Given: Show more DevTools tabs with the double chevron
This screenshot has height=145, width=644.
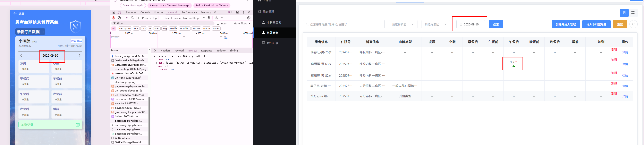Looking at the screenshot, I should coord(215,12).
